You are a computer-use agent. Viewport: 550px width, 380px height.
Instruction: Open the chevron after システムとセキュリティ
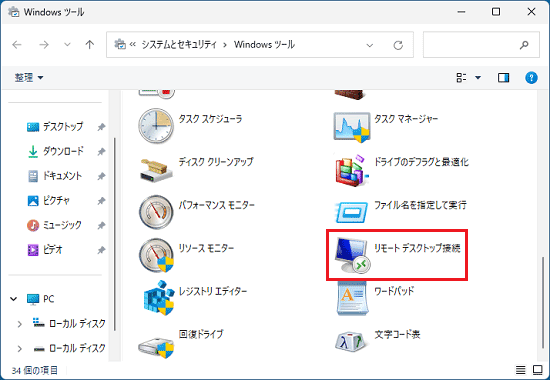[x=225, y=45]
